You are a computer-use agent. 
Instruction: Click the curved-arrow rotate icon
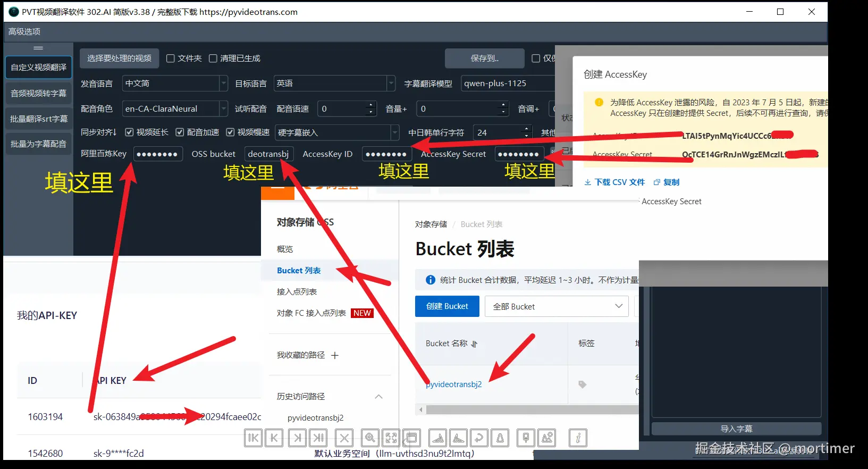pos(479,438)
